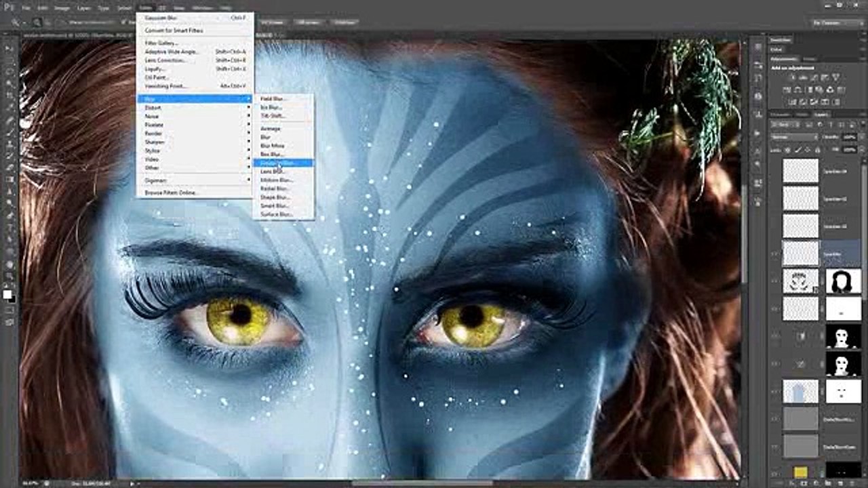Select the Eyedropper tool

coord(10,108)
